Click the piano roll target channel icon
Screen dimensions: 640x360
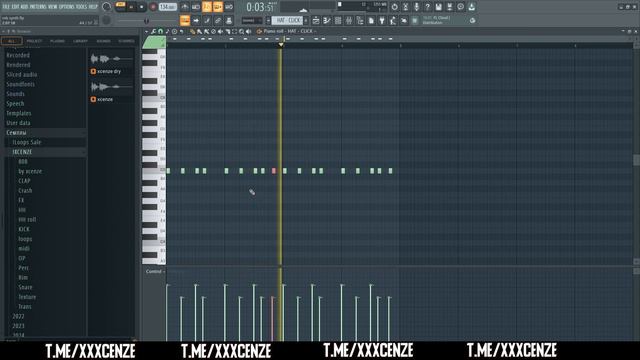click(259, 31)
